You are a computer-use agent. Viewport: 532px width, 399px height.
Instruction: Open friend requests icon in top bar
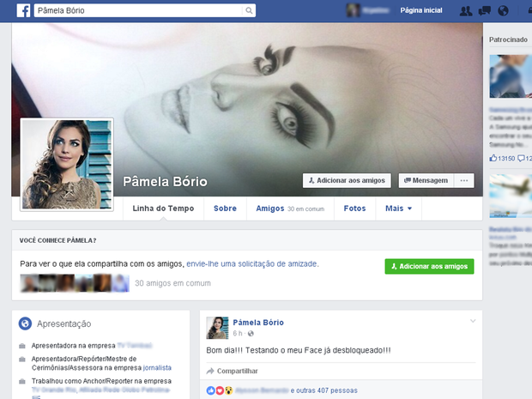[465, 11]
